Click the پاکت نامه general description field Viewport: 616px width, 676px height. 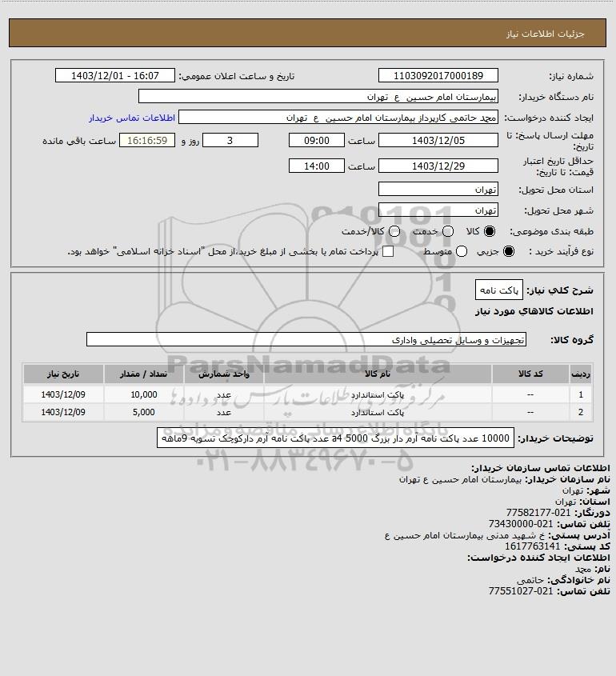pyautogui.click(x=498, y=290)
